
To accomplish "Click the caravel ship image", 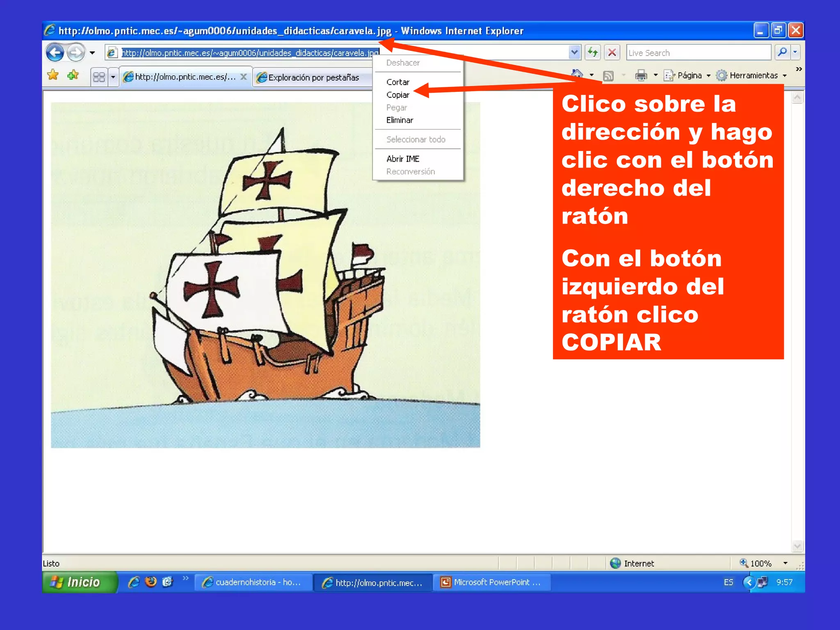I will coord(265,275).
